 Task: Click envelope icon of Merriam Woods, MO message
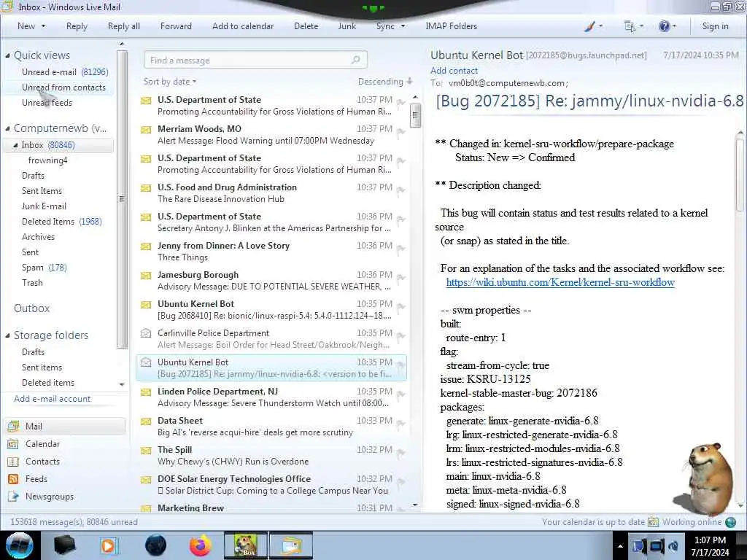146,130
